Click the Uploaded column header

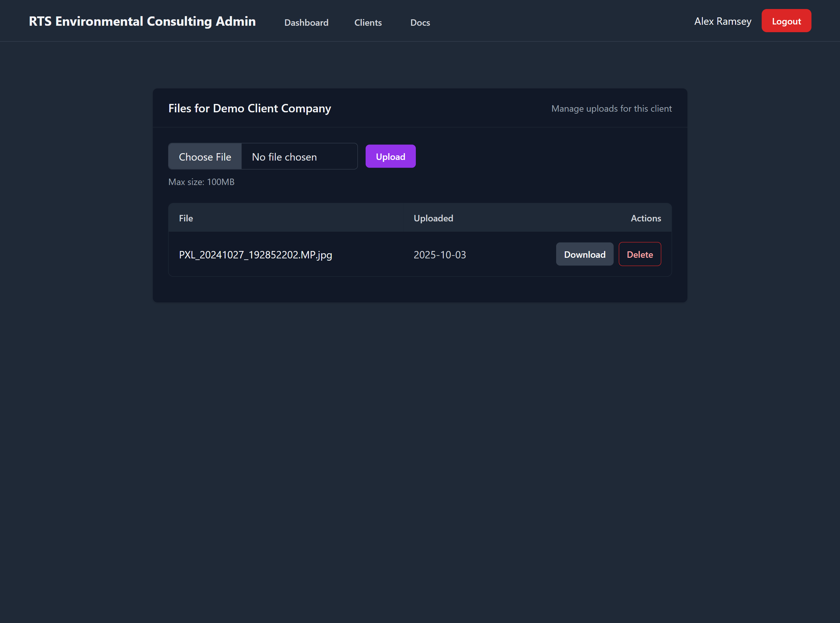coord(433,219)
